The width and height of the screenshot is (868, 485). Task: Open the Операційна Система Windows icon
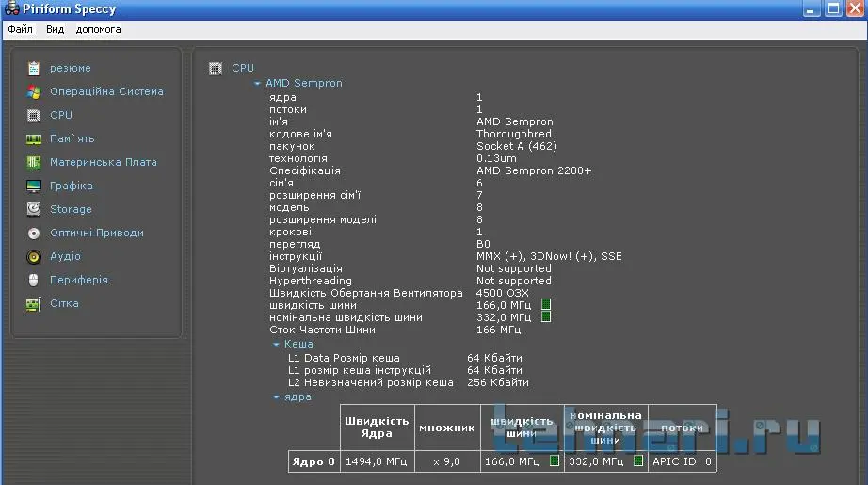click(x=34, y=91)
